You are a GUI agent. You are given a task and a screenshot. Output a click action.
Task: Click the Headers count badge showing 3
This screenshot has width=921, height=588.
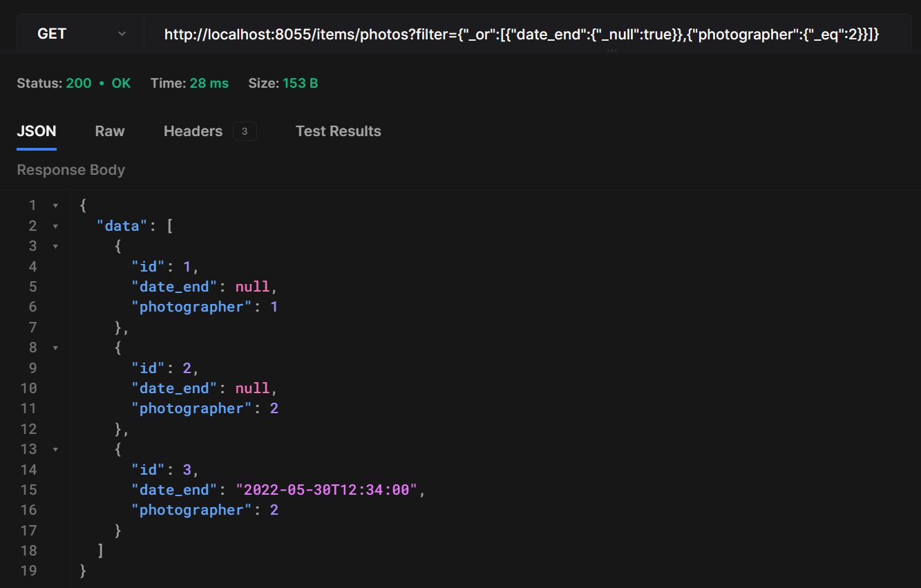pyautogui.click(x=245, y=131)
